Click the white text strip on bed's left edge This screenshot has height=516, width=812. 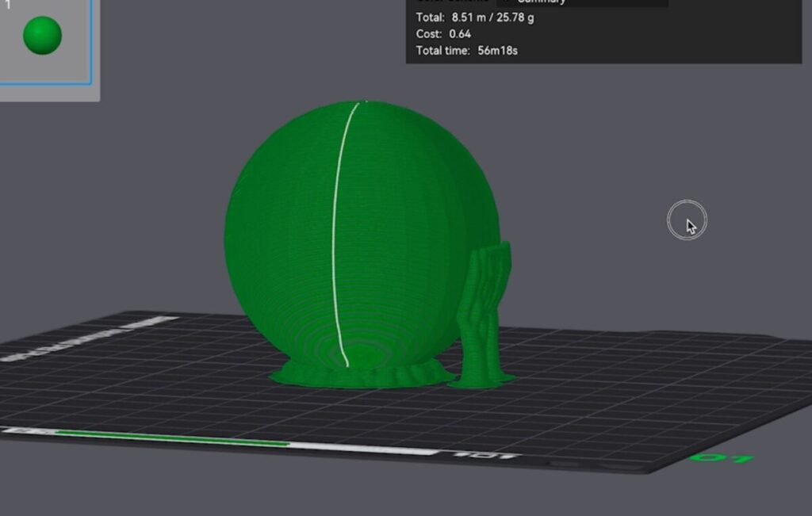click(87, 338)
